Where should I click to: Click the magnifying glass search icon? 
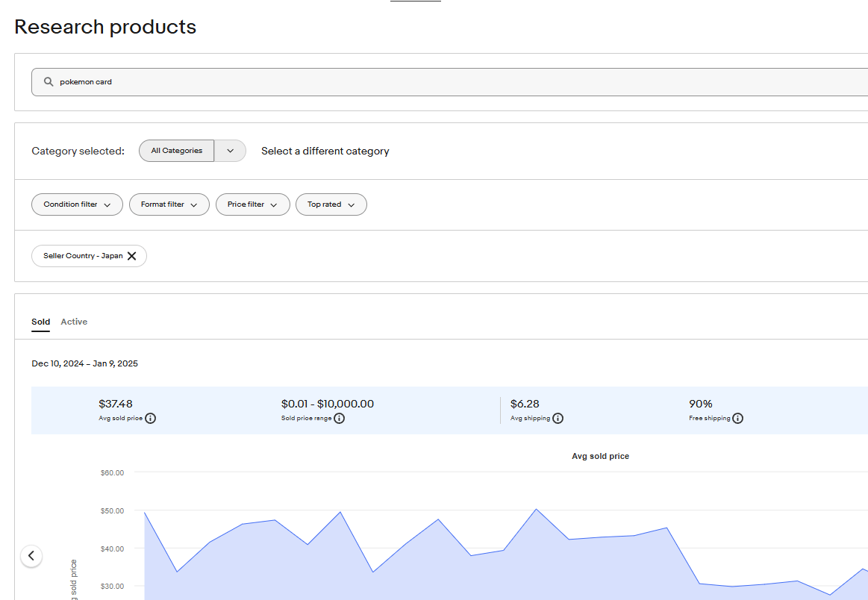click(49, 82)
